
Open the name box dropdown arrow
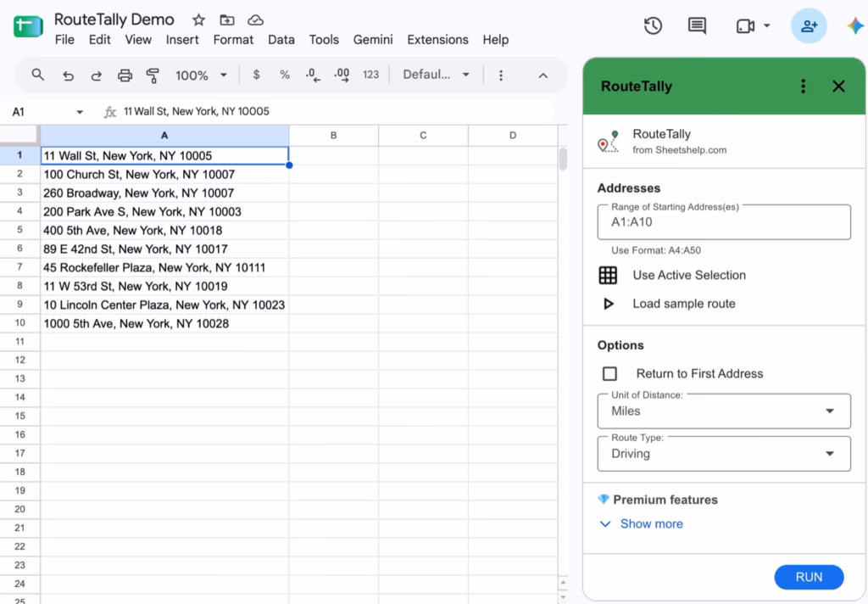click(80, 112)
